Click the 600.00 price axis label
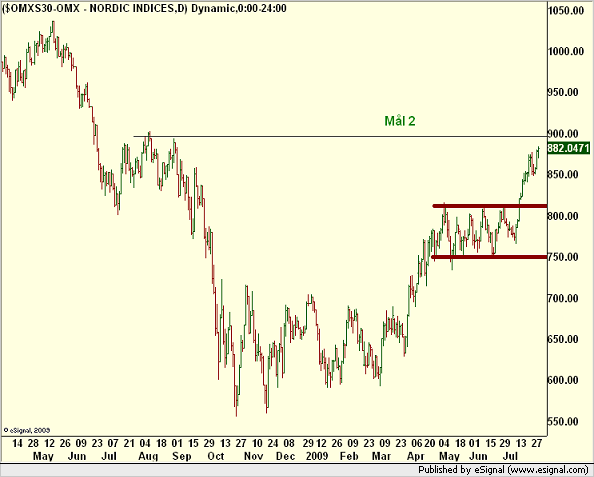Image resolution: width=594 pixels, height=477 pixels. tap(563, 380)
